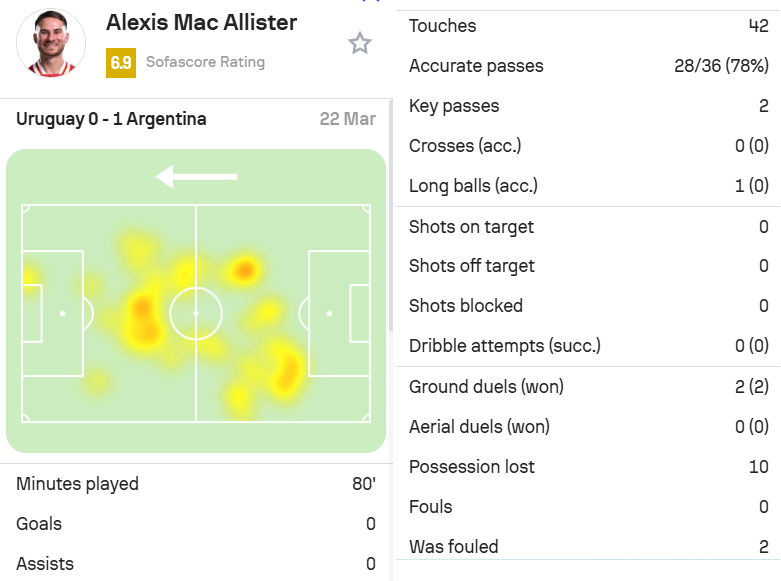Click the 6.9 rating badge

coord(121,63)
